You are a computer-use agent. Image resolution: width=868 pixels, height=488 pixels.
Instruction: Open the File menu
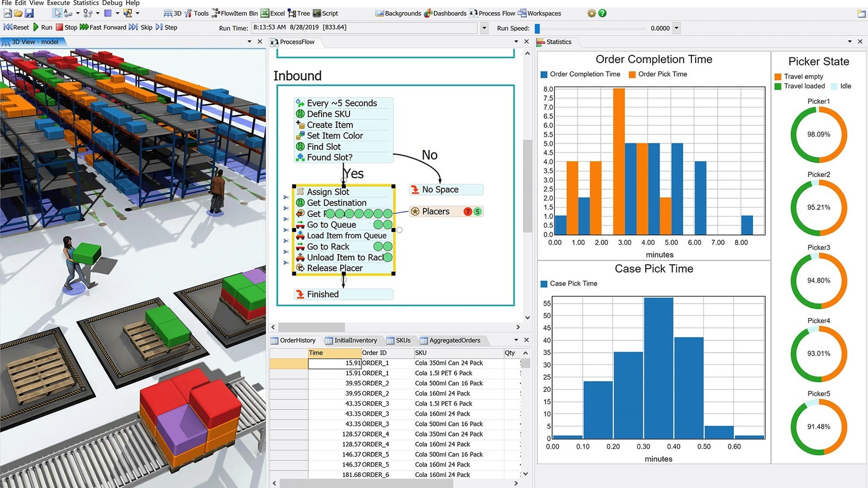click(x=7, y=3)
